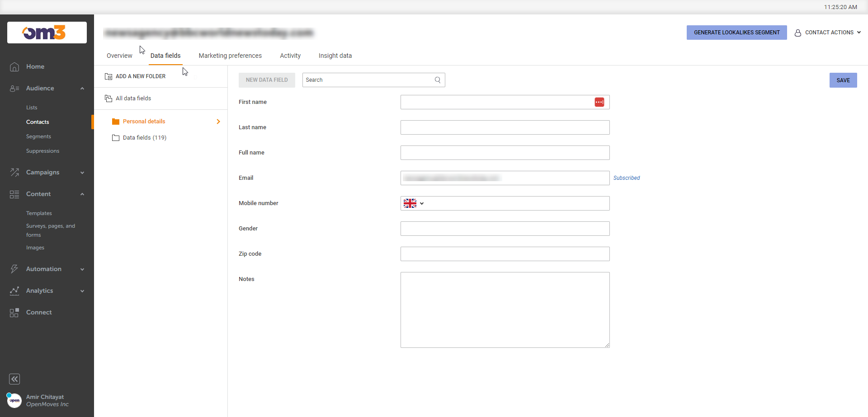The height and width of the screenshot is (417, 868).
Task: Open the Contact Actions dropdown
Action: [x=828, y=33]
